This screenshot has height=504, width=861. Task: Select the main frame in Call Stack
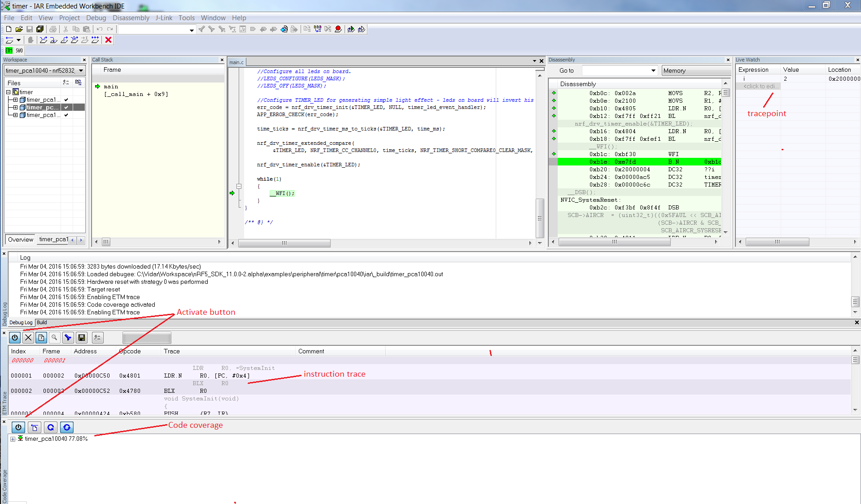(111, 87)
